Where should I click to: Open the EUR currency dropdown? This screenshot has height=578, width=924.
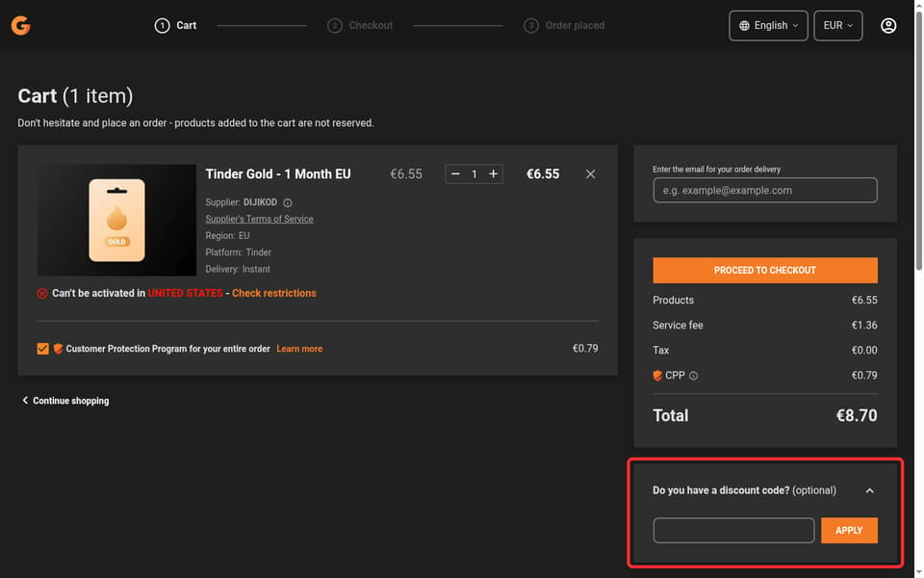(837, 25)
